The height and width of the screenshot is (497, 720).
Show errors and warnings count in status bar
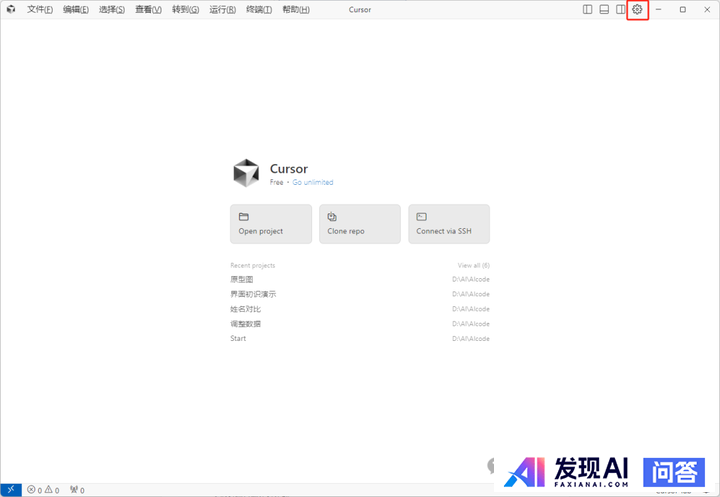[43, 490]
